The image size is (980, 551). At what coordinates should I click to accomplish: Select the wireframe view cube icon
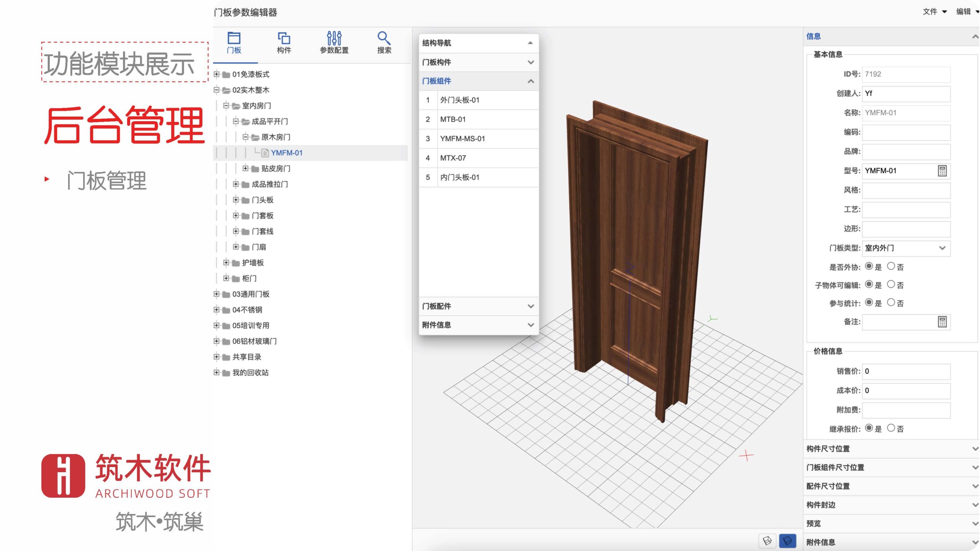[767, 540]
